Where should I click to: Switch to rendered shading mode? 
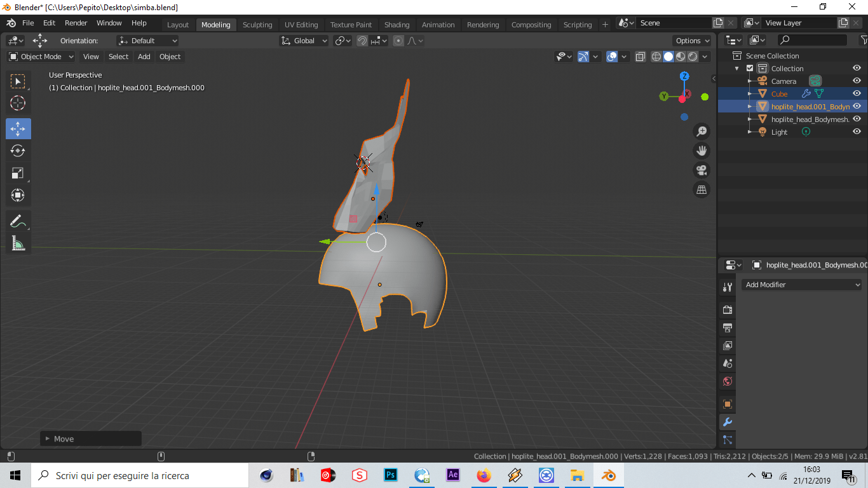pyautogui.click(x=693, y=57)
